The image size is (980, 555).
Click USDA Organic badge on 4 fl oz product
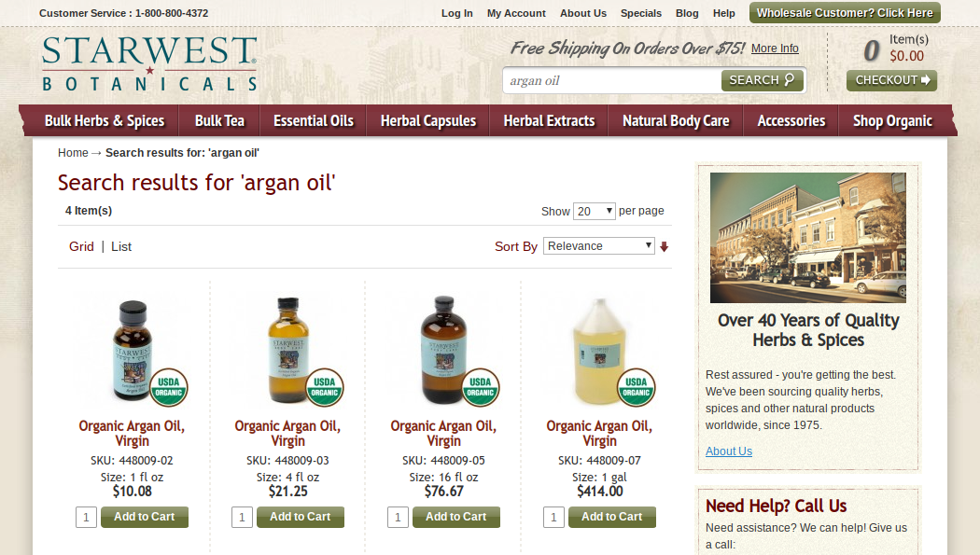(325, 387)
